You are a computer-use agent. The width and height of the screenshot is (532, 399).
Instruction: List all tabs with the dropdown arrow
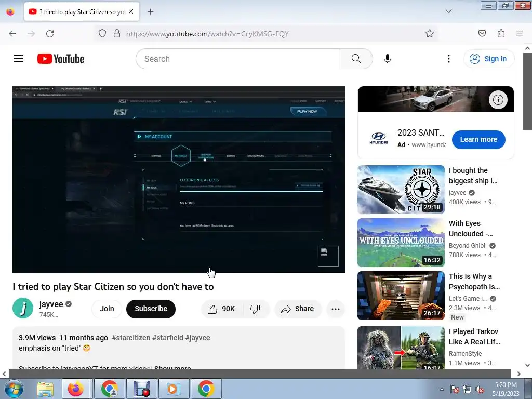click(x=448, y=11)
